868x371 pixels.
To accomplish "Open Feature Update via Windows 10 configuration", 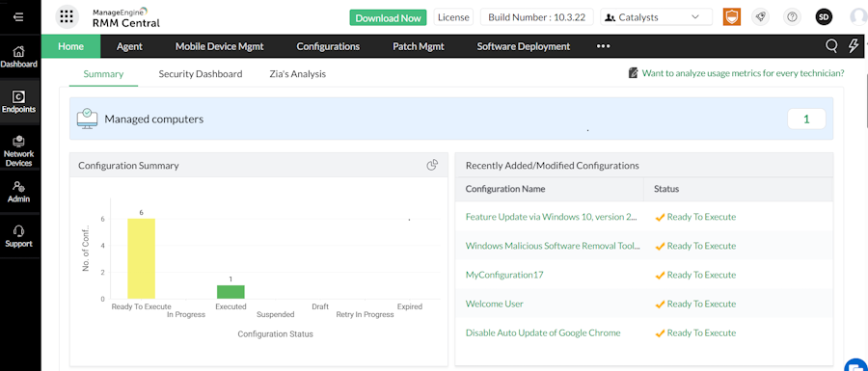I will [552, 217].
